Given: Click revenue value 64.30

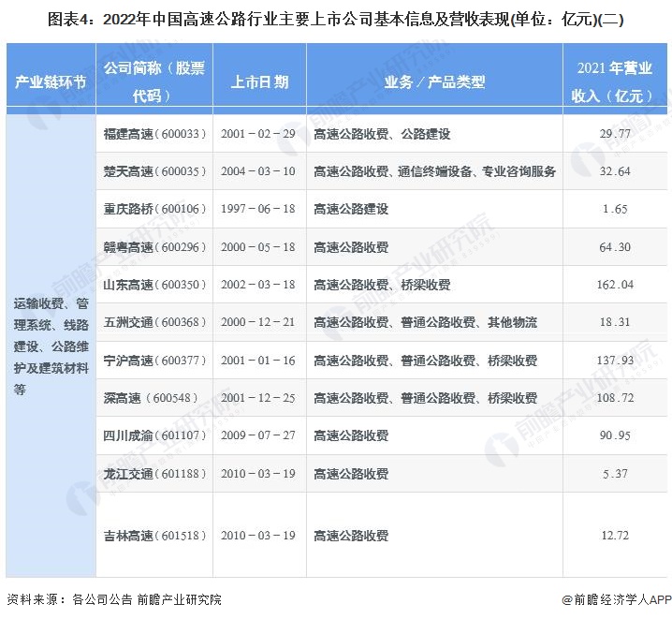Looking at the screenshot, I should click(615, 247).
